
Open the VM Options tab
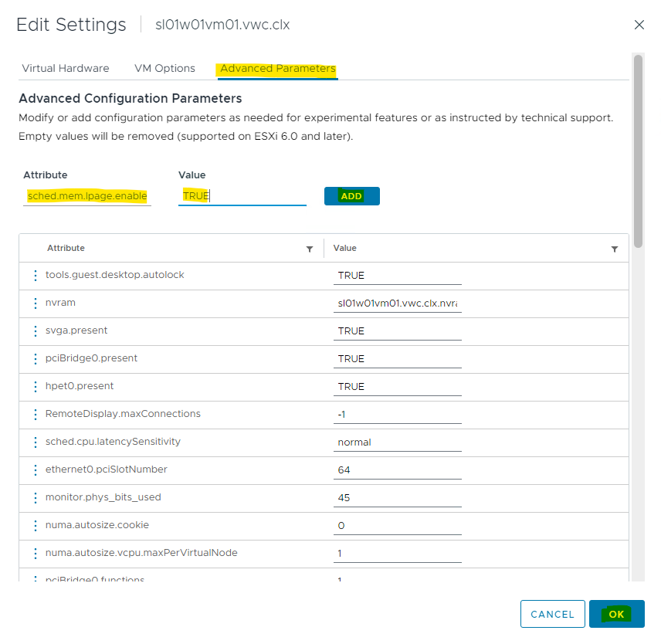click(x=164, y=68)
